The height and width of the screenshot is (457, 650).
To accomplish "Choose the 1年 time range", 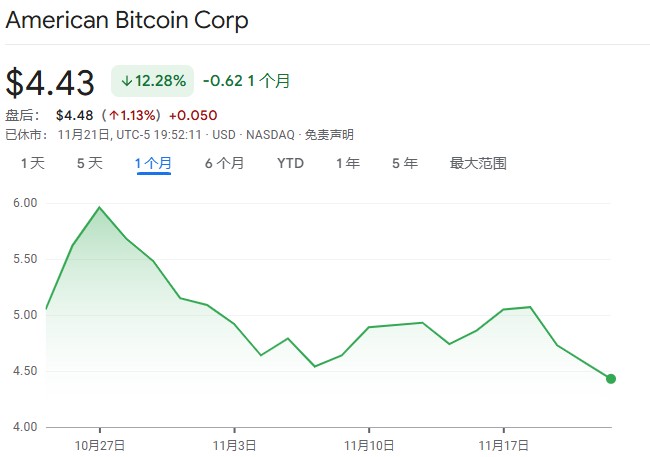I will point(348,163).
